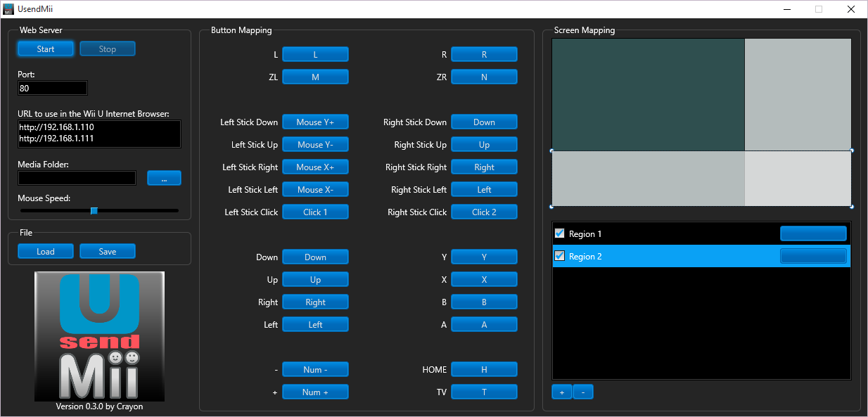
Task: Click Region 2 mapping button in list
Action: (813, 256)
